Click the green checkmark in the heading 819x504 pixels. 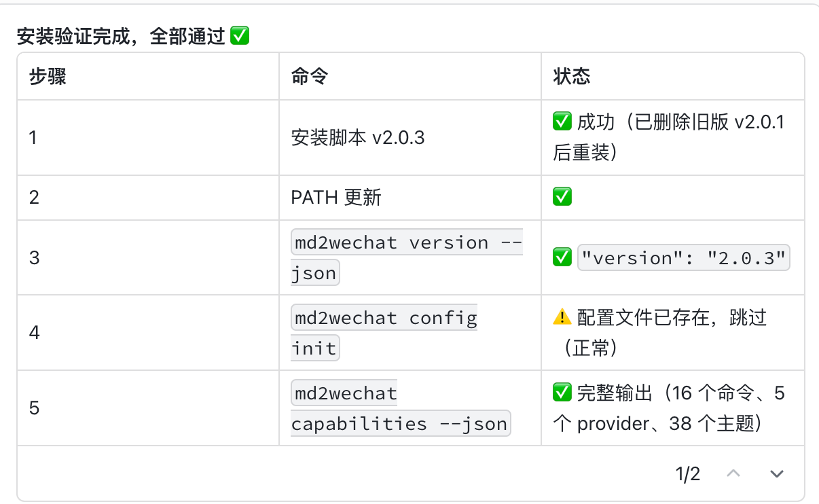(240, 36)
